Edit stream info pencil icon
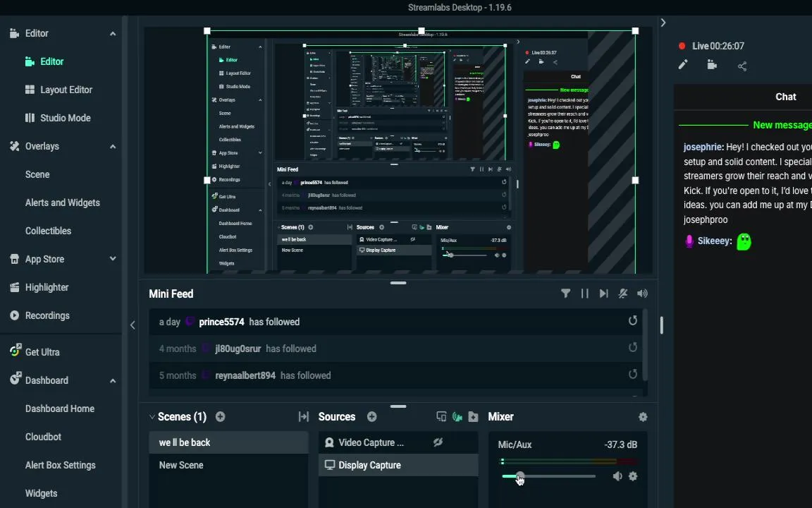 pyautogui.click(x=683, y=65)
